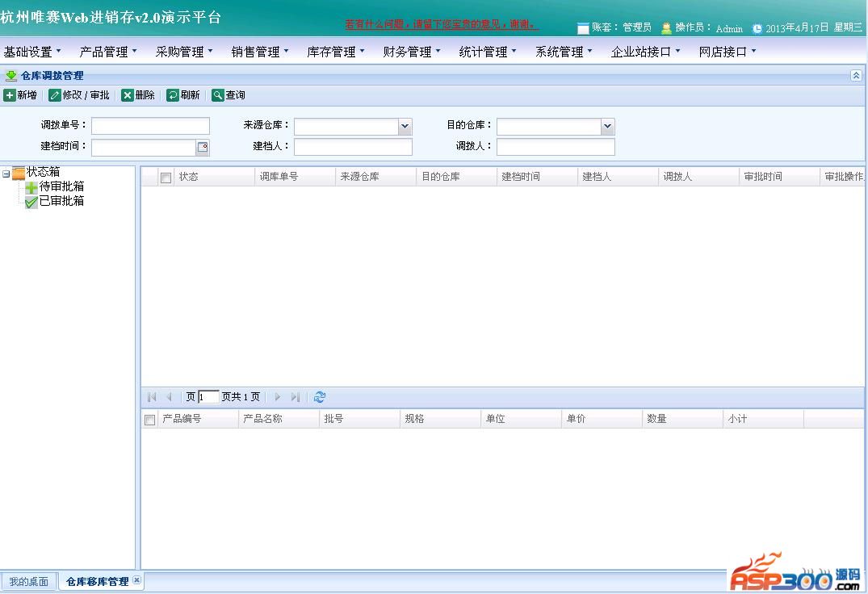Click the 查询 search icon

click(218, 95)
